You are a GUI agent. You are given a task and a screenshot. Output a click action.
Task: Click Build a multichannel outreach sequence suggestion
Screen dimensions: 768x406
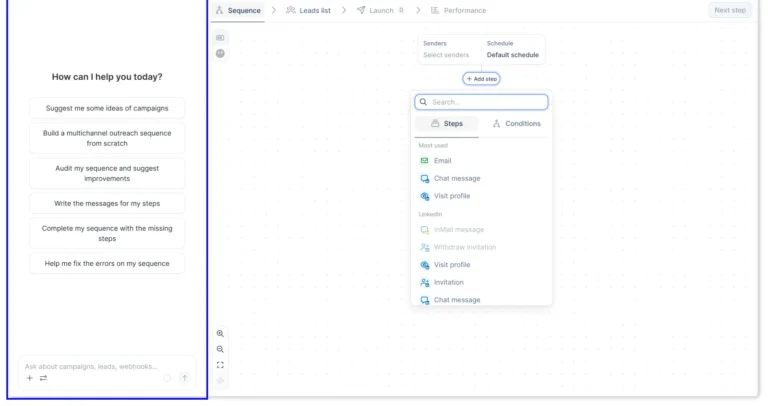(107, 138)
